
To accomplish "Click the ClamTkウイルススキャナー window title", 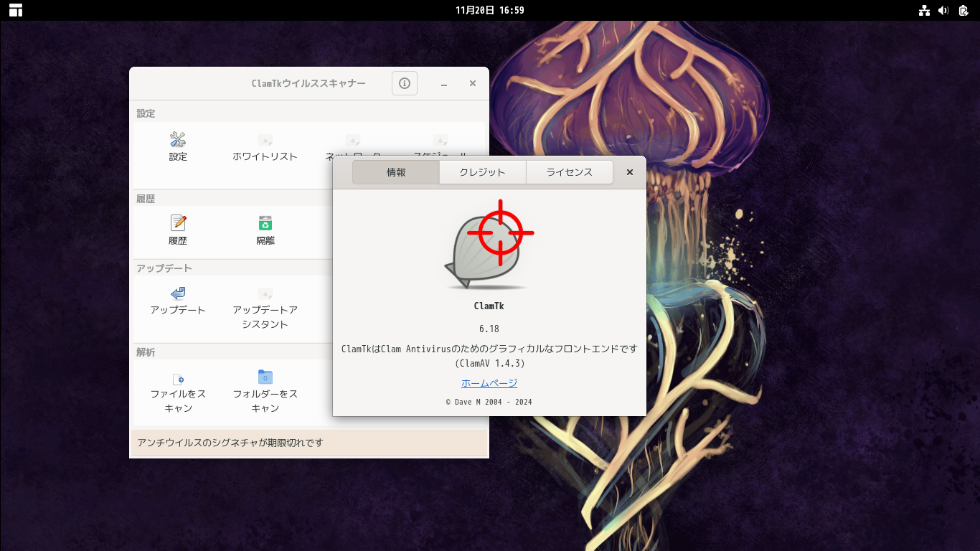I will click(308, 83).
